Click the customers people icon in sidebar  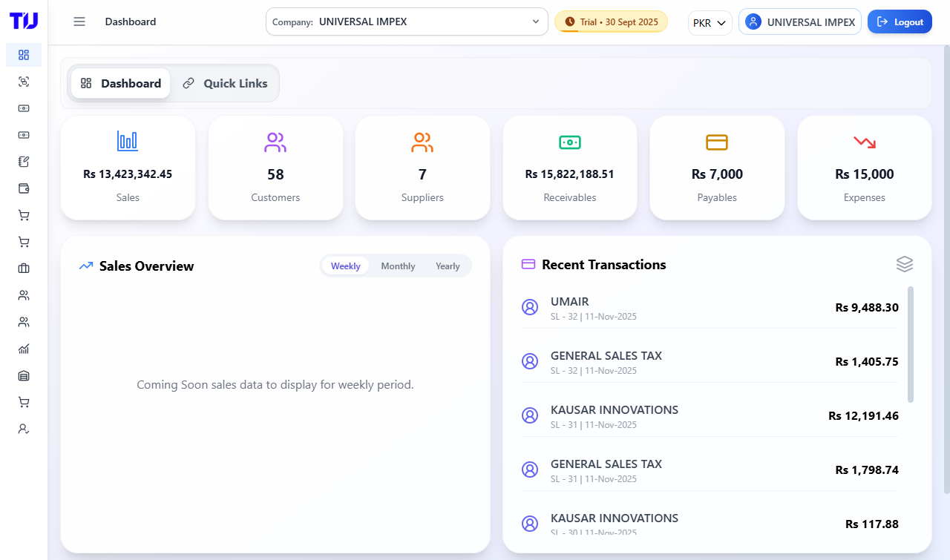(23, 295)
